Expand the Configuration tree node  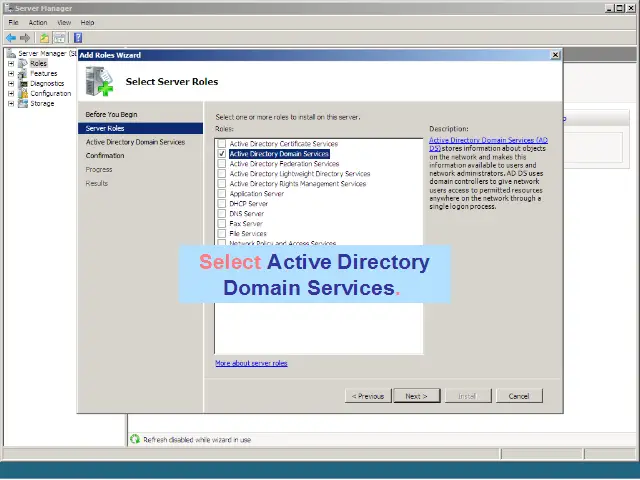[11, 93]
